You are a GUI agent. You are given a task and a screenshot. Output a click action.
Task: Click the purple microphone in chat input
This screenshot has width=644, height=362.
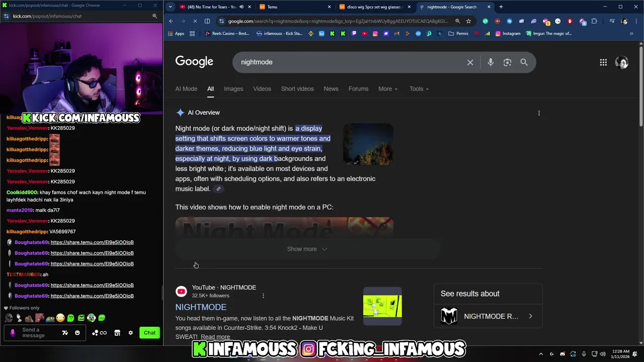point(13,333)
